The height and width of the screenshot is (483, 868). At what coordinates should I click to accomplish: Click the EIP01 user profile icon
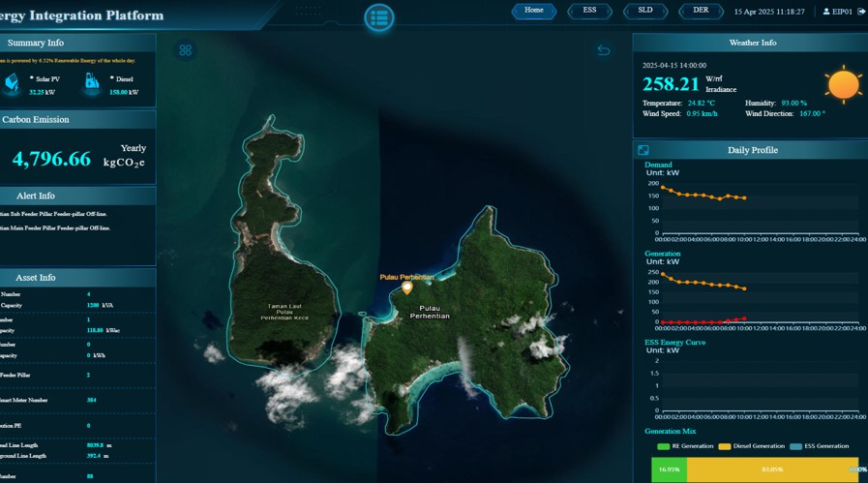pyautogui.click(x=825, y=12)
